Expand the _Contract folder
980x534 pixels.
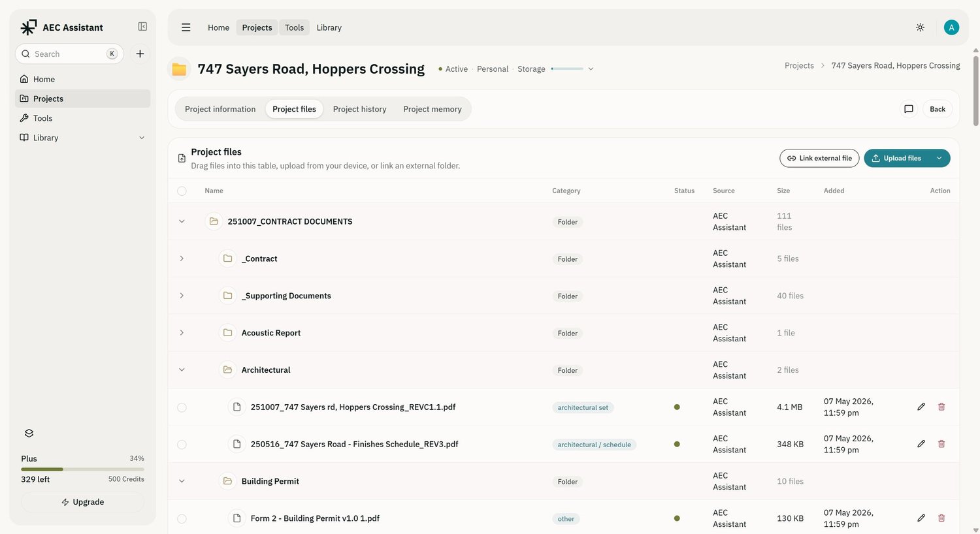(x=182, y=259)
